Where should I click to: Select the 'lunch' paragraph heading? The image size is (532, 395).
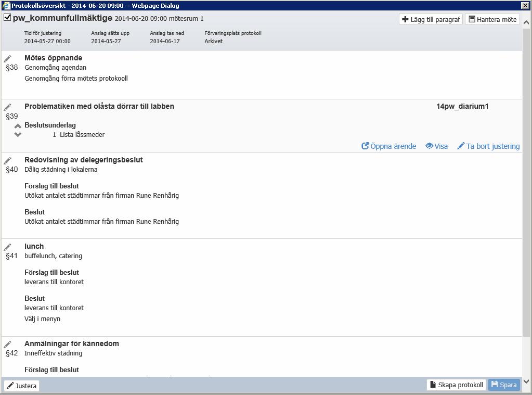[34, 246]
